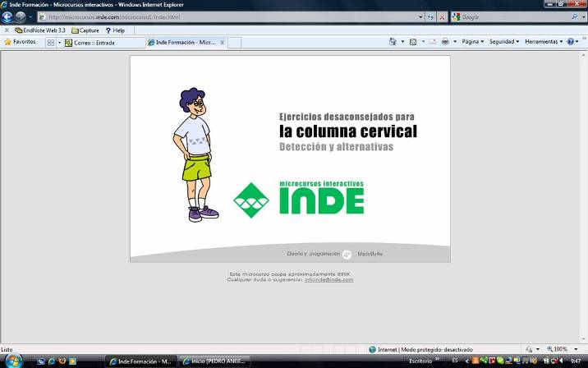Open the zoom level 100% dropdown
The image size is (588, 368).
pos(563,349)
